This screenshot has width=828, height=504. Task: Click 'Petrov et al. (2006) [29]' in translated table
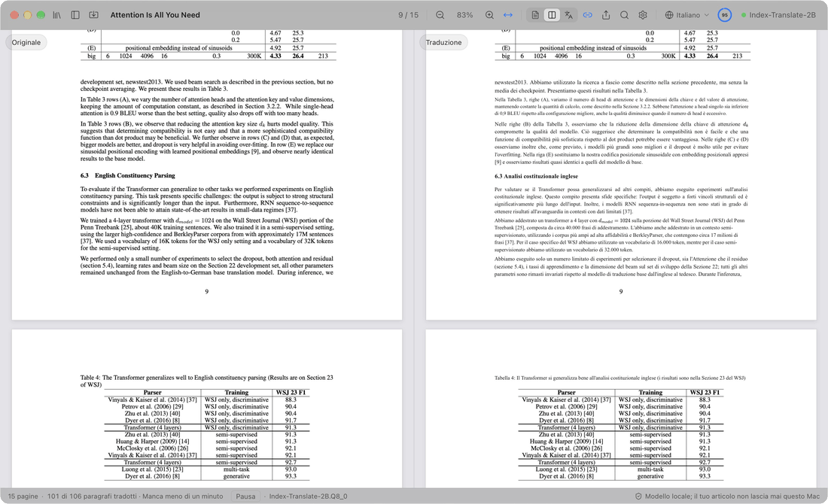(566, 406)
